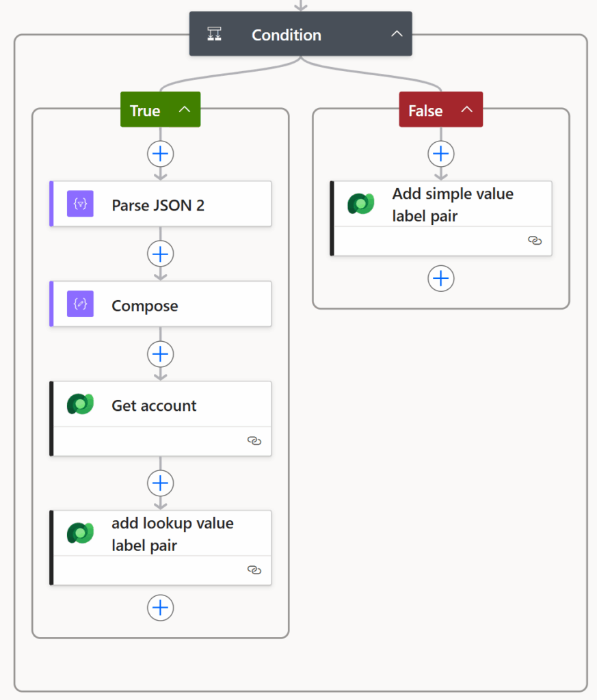Screen dimensions: 597x700
Task: Collapse the True branch chevron
Action: point(184,110)
